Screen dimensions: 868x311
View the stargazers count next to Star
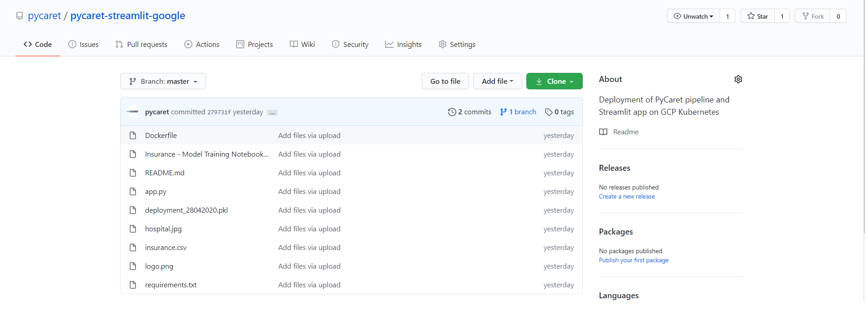pos(782,16)
